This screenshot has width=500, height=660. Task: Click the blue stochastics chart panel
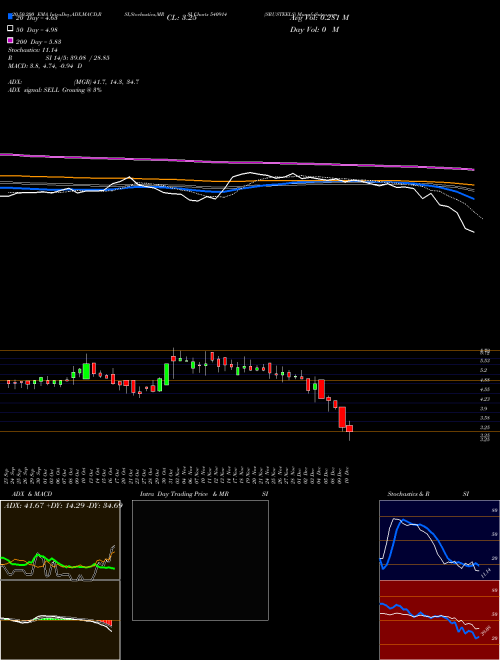click(x=439, y=540)
